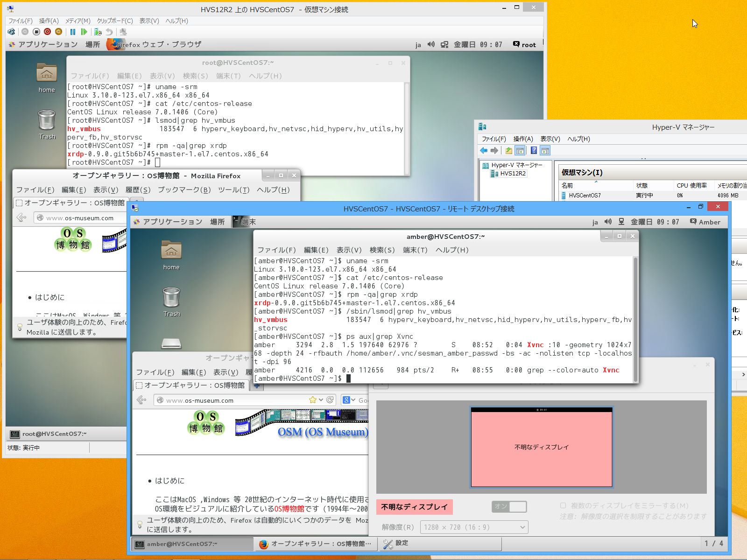Open ja input language menu in Amber panel
The width and height of the screenshot is (747, 560).
595,222
